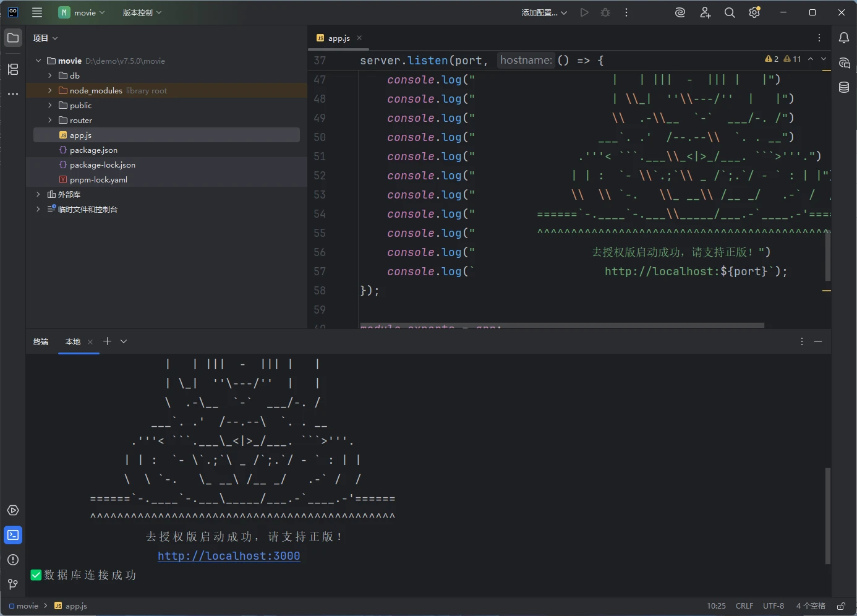The width and height of the screenshot is (857, 616).
Task: Select the app.js editor tab
Action: click(x=338, y=38)
